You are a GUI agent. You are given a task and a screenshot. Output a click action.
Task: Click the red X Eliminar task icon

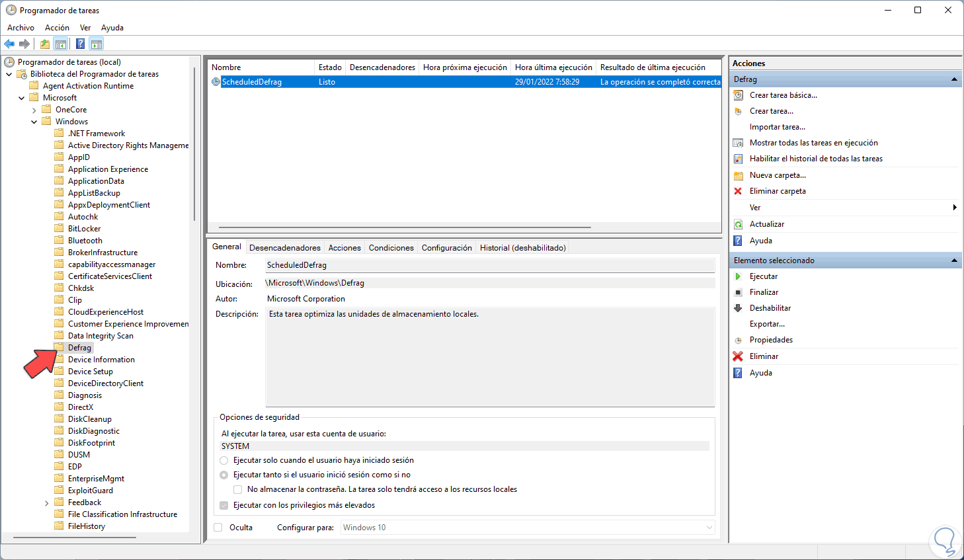738,356
